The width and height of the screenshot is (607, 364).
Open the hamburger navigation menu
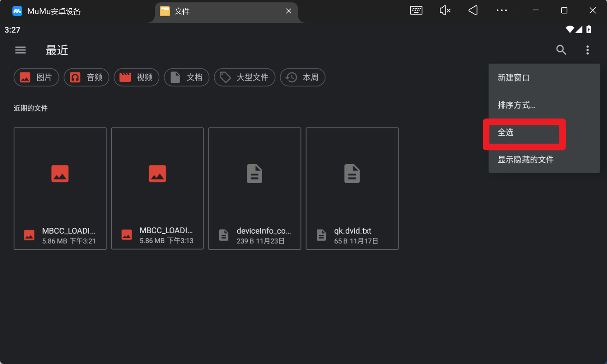pyautogui.click(x=20, y=50)
